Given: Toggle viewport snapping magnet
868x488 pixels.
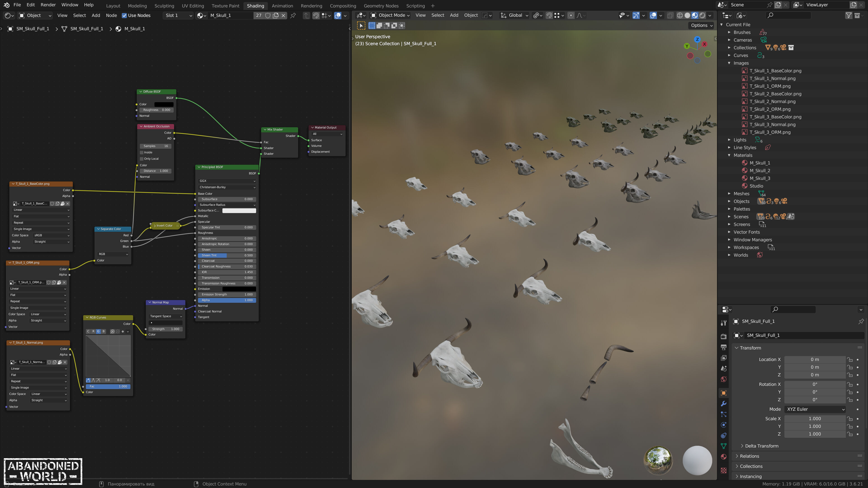Looking at the screenshot, I should 549,16.
